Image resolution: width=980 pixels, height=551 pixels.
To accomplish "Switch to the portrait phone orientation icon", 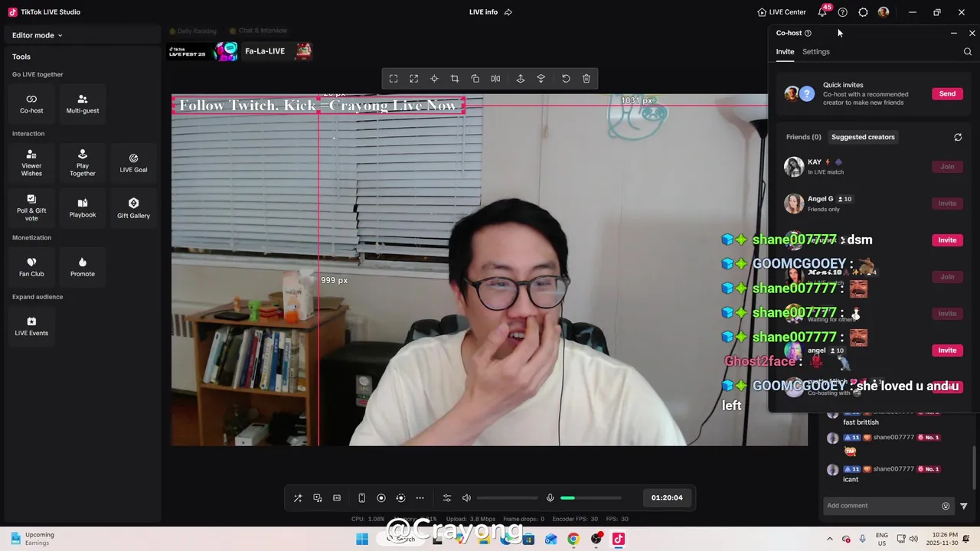I will pos(362,498).
